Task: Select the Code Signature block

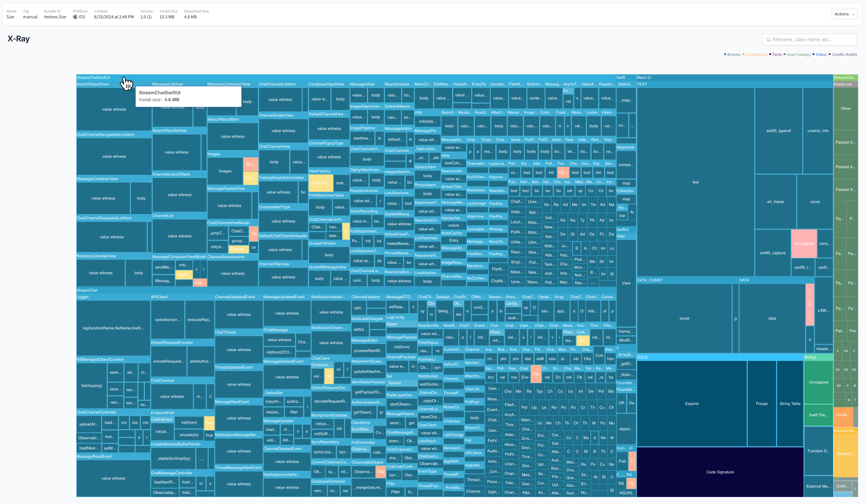Action: 720,472
